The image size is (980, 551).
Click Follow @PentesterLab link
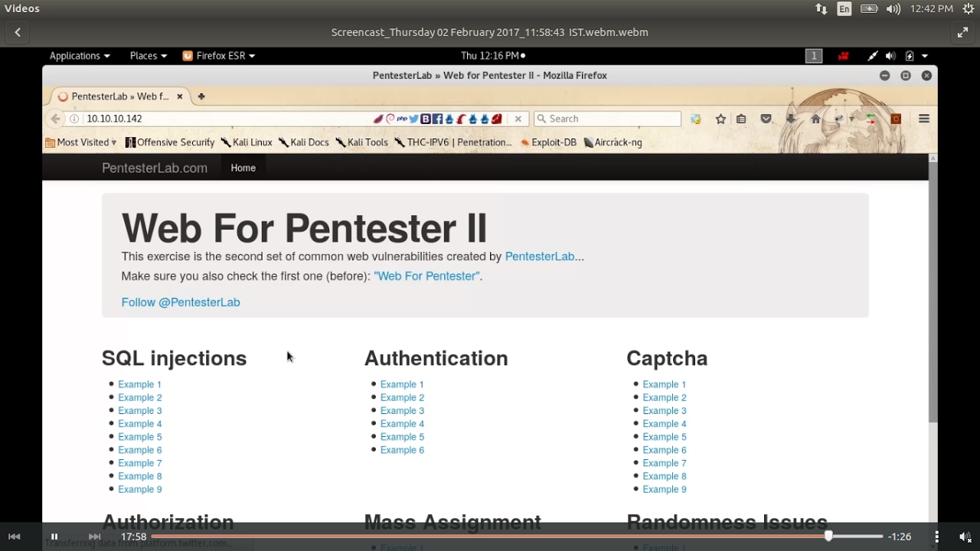181,302
